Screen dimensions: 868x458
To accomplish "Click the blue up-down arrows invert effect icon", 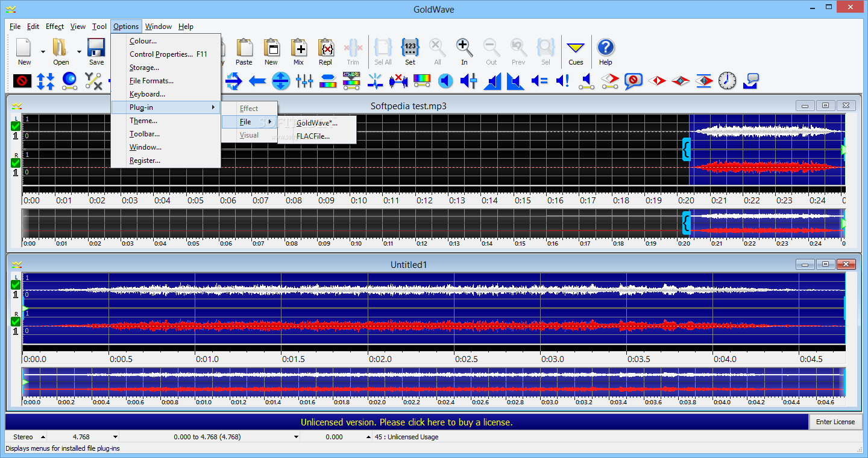I will (46, 80).
